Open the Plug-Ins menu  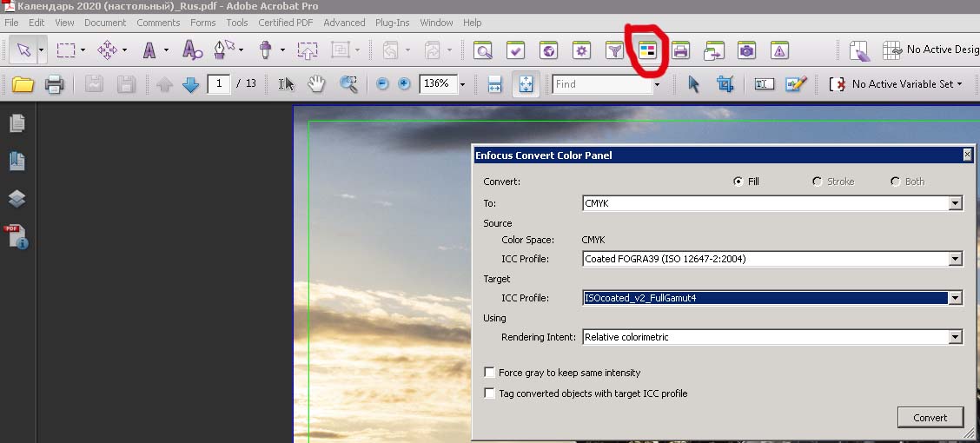(x=393, y=23)
